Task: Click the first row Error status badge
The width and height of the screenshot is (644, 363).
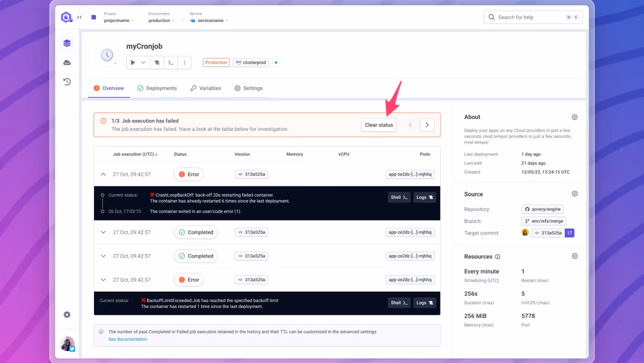Action: click(189, 174)
